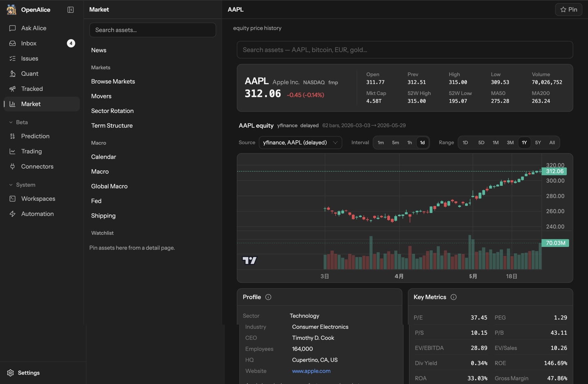Select All range
Image resolution: width=588 pixels, height=384 pixels.
(x=552, y=143)
